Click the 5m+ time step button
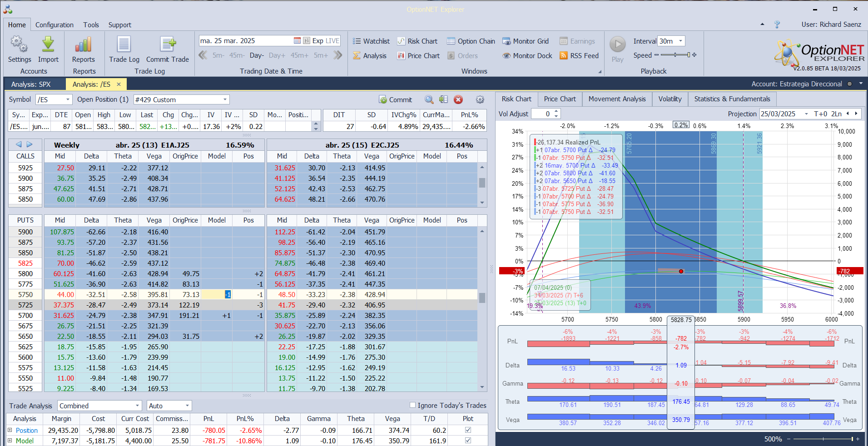Image resolution: width=868 pixels, height=446 pixels. pyautogui.click(x=321, y=55)
